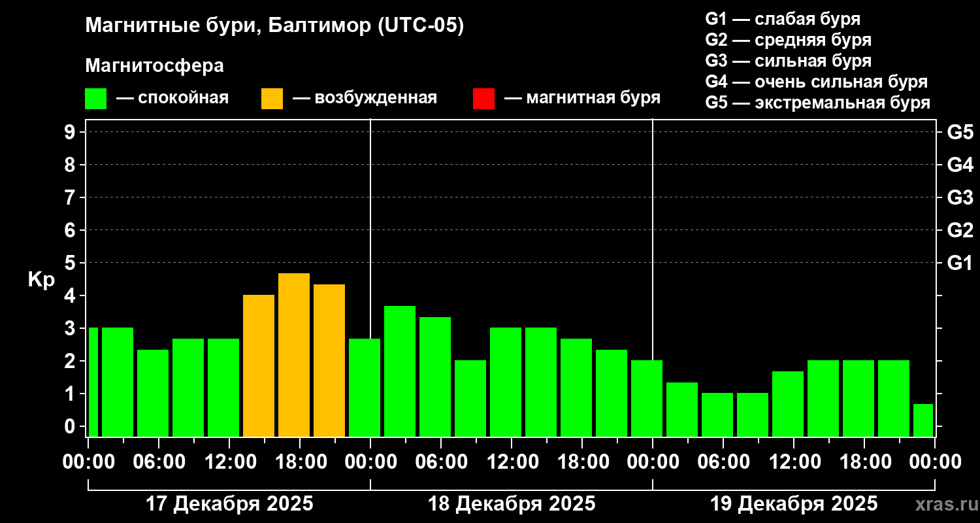
Task: Select the tallest orange bar near Kp 4.7
Action: (x=294, y=355)
